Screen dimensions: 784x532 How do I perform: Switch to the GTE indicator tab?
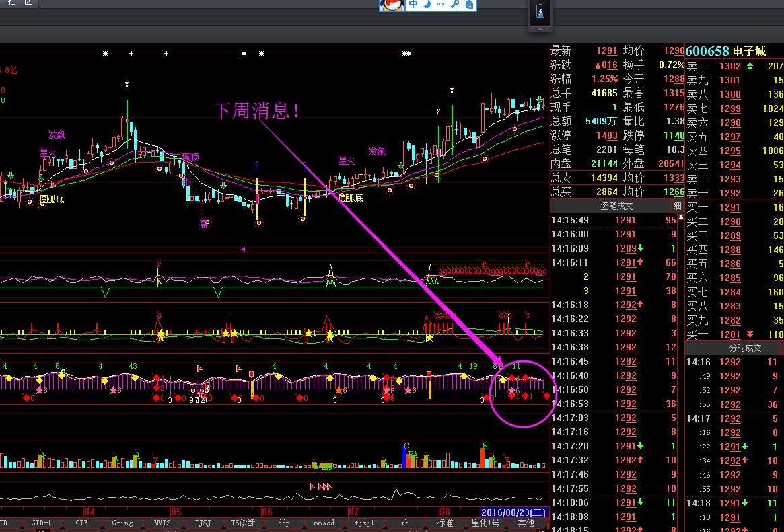81,523
